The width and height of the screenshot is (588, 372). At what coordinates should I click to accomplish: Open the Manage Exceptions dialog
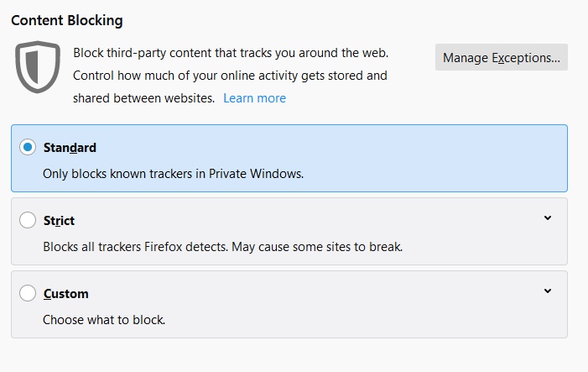click(502, 57)
